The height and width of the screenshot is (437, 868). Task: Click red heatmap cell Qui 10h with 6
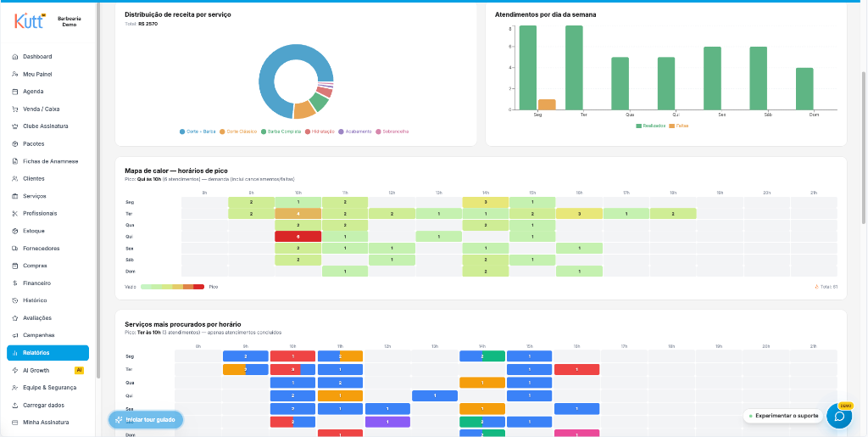tap(298, 237)
